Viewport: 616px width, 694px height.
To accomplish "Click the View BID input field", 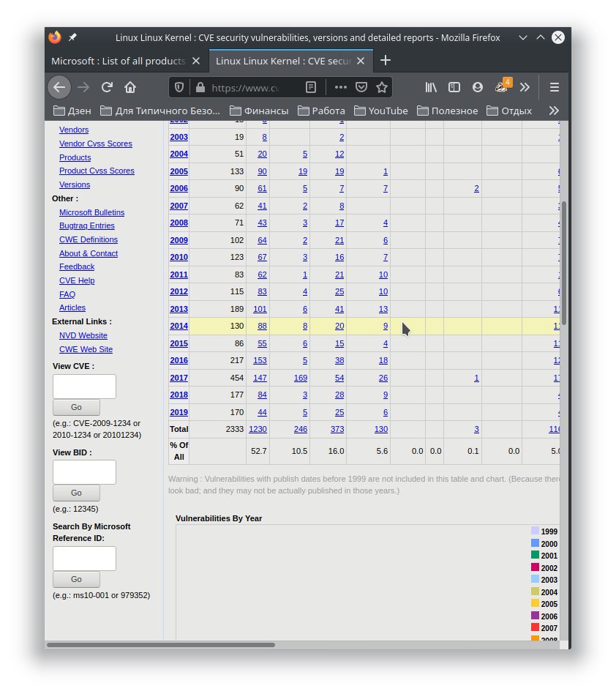I will (x=84, y=472).
